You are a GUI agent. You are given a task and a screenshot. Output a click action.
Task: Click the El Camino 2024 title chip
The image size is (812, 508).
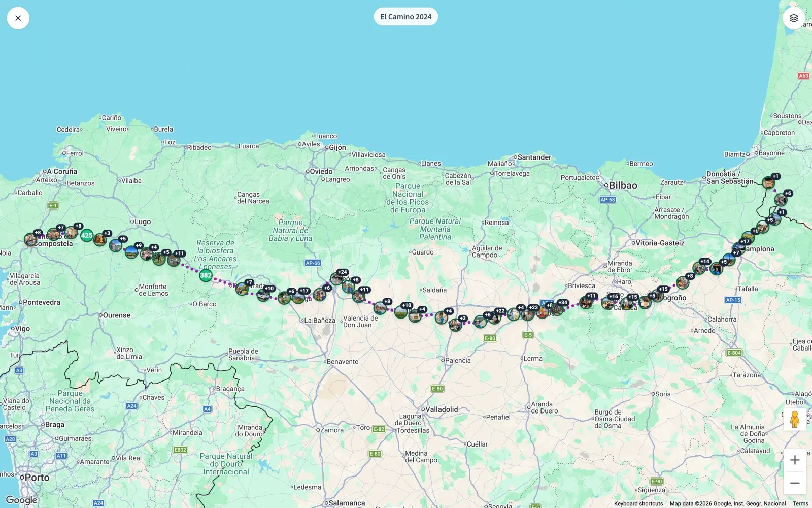click(x=406, y=17)
